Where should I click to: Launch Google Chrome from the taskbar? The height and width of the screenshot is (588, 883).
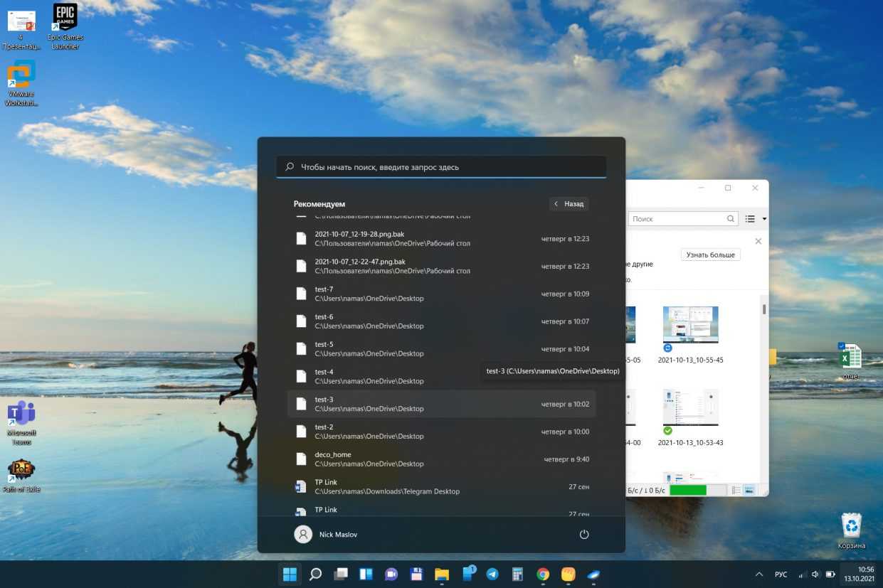point(543,574)
